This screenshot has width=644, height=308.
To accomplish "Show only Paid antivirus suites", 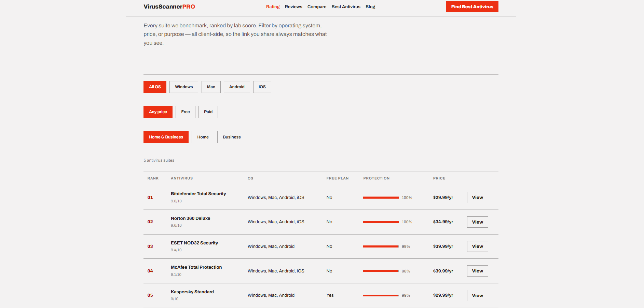I will [208, 112].
